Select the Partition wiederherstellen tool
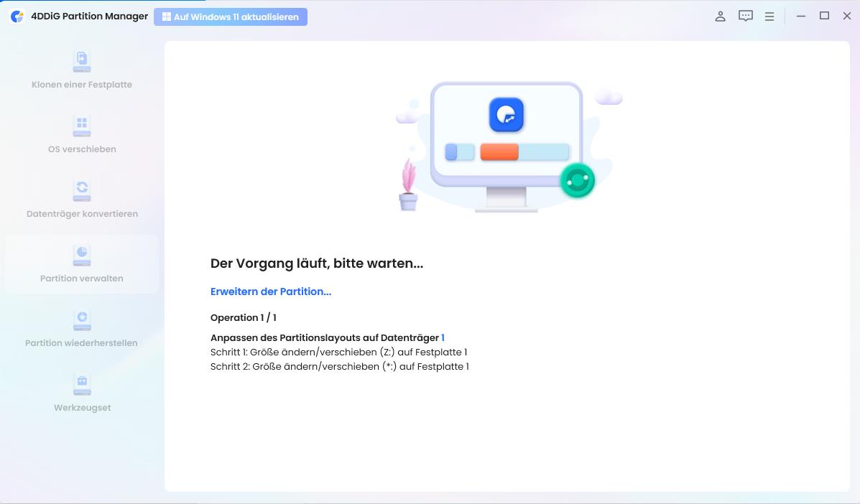The height and width of the screenshot is (504, 860). 81,328
